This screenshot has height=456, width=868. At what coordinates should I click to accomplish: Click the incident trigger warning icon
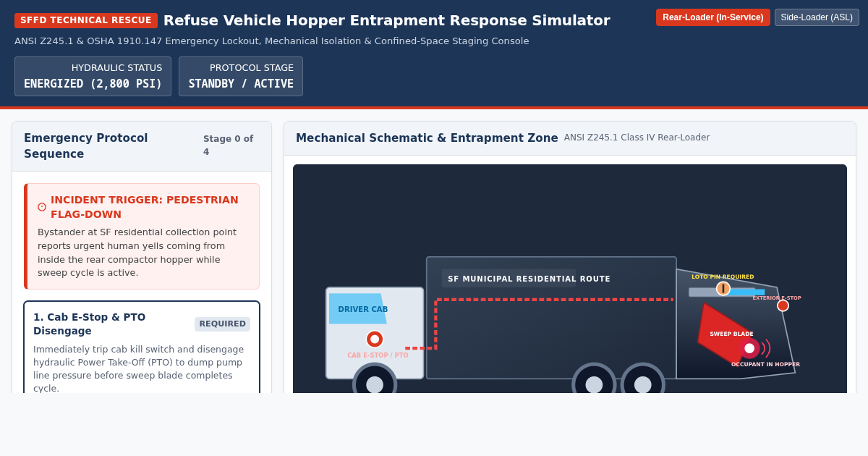(x=42, y=207)
